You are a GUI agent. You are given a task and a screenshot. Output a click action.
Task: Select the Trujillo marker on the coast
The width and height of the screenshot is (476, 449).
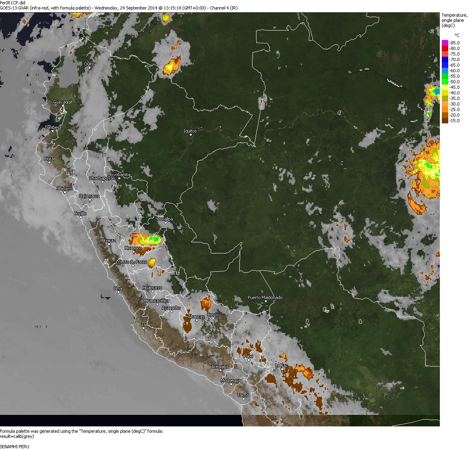tap(81, 217)
